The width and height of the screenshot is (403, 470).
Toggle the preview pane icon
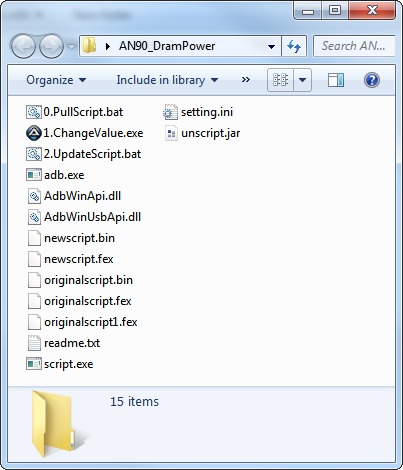pos(336,80)
